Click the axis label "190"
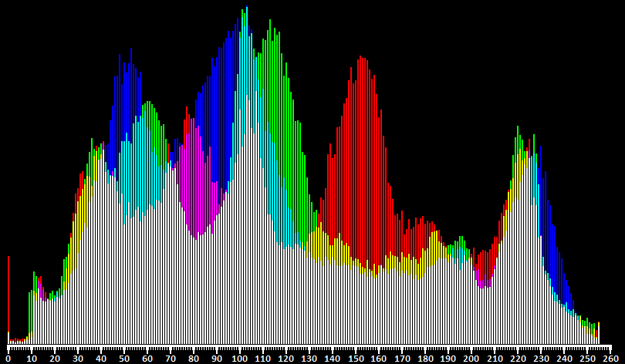 [448, 358]
